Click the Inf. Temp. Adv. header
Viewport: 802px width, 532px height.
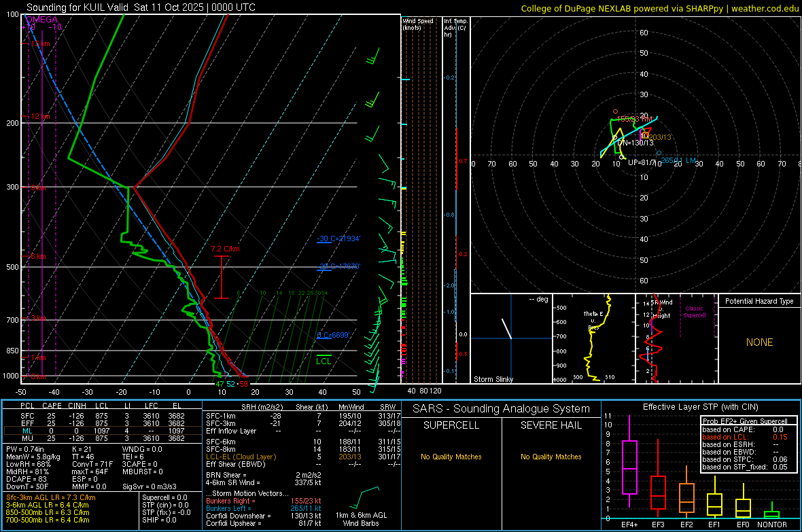455,28
